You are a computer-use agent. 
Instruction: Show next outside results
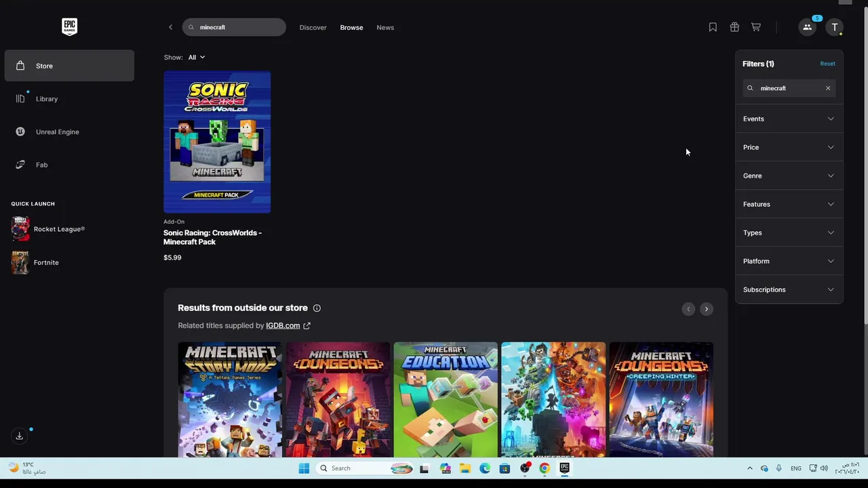tap(706, 309)
